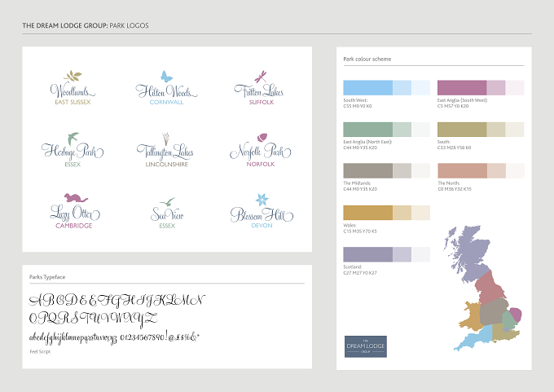Select the grey Midlands region on the map
The height and width of the screenshot is (392, 554).
click(492, 311)
